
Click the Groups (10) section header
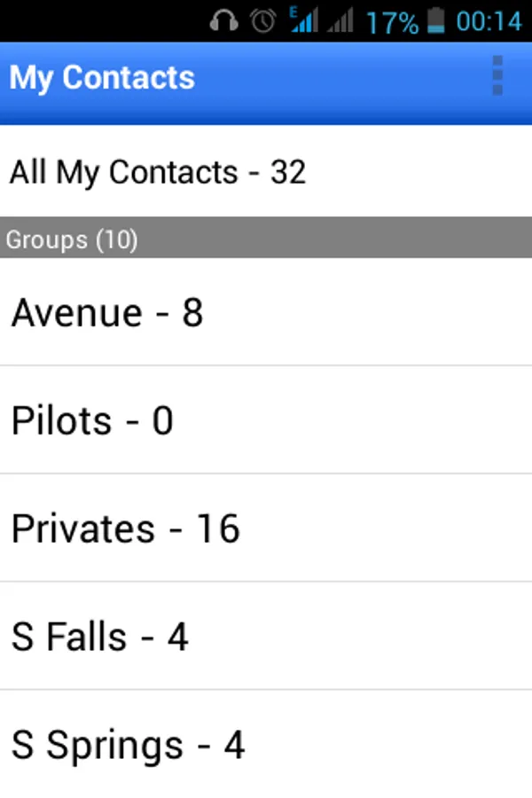pos(72,239)
